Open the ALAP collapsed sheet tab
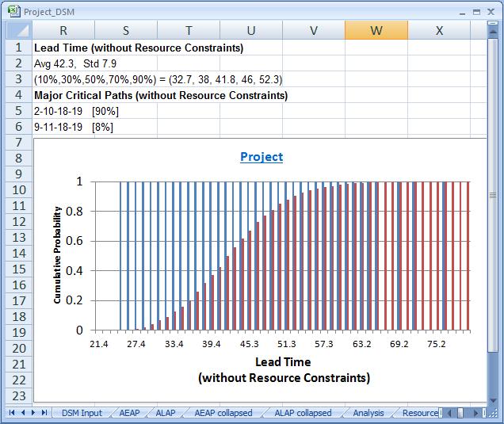The image size is (504, 424). coord(303,413)
